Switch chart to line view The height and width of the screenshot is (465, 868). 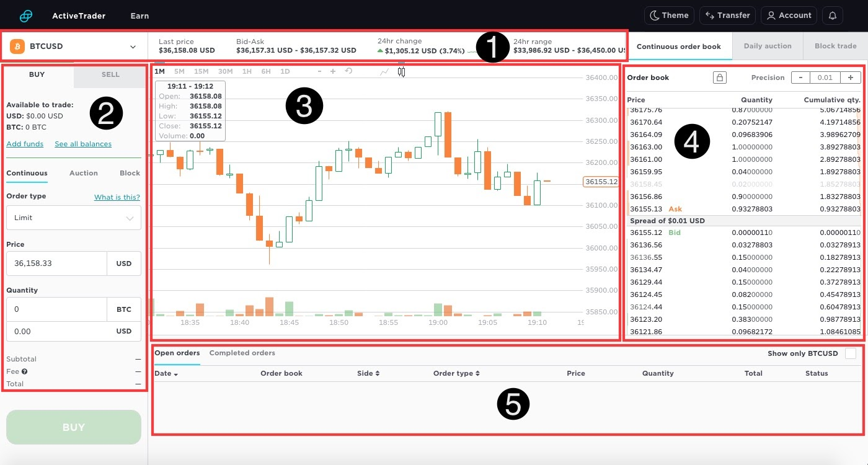(x=384, y=71)
